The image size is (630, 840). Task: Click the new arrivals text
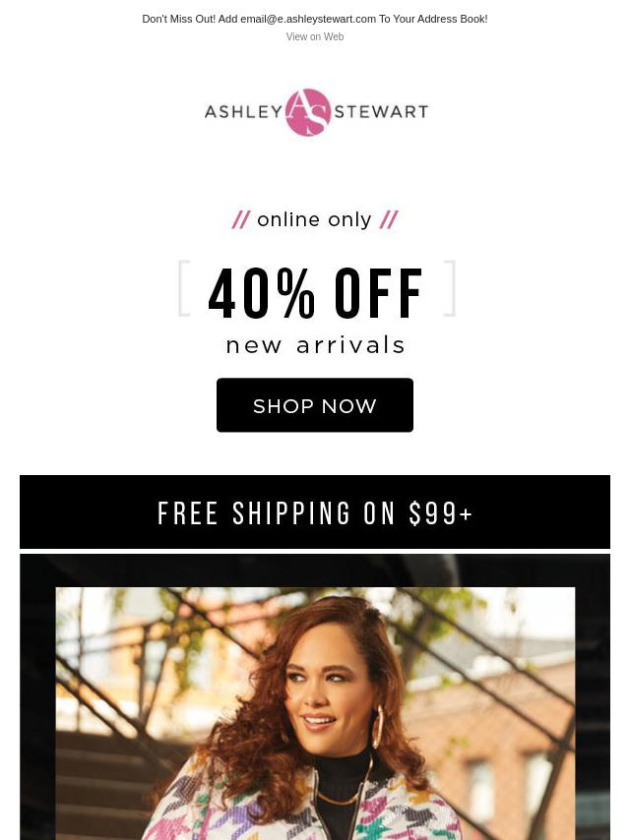click(x=315, y=345)
